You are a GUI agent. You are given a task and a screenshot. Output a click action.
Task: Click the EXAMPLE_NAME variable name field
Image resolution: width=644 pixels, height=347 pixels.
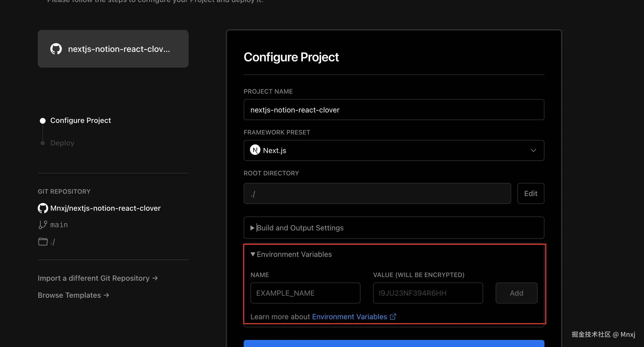coord(305,293)
